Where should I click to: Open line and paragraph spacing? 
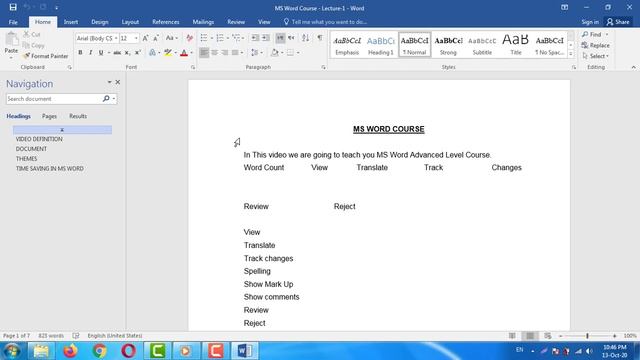click(257, 53)
